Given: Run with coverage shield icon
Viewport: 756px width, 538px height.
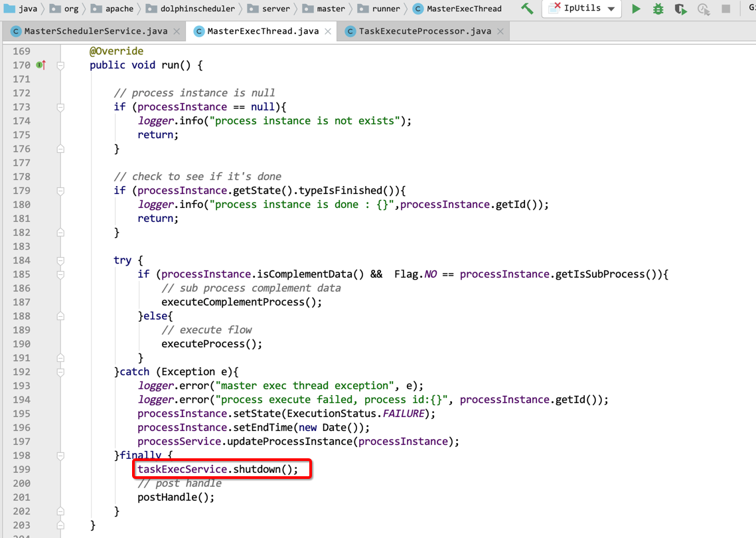Looking at the screenshot, I should (680, 9).
